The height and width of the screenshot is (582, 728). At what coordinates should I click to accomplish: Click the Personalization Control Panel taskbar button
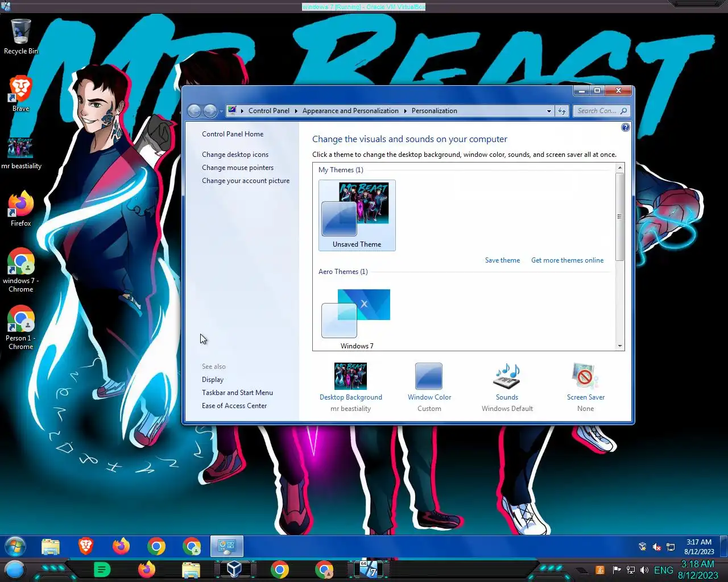(227, 547)
